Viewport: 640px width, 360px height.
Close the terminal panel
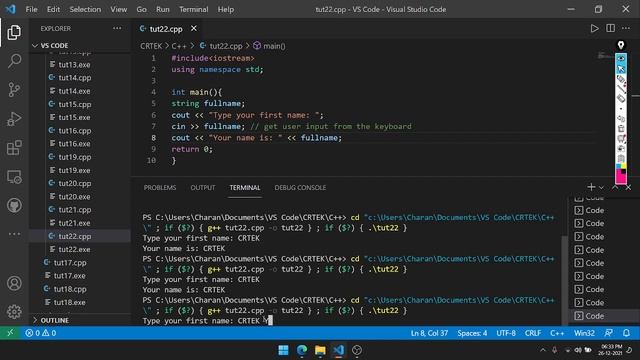point(628,187)
